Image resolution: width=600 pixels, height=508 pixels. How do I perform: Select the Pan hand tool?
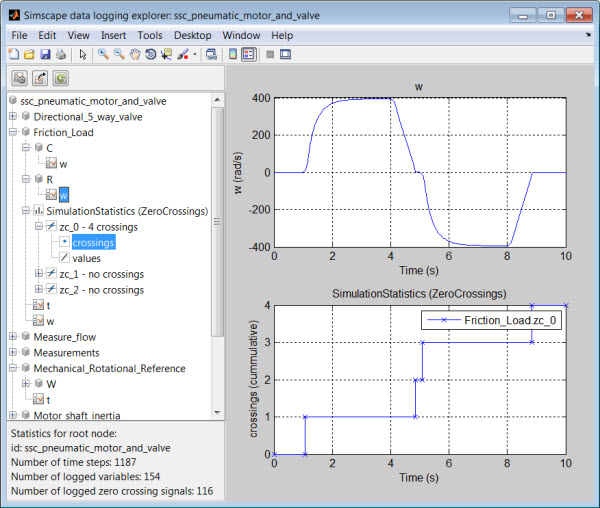click(135, 54)
